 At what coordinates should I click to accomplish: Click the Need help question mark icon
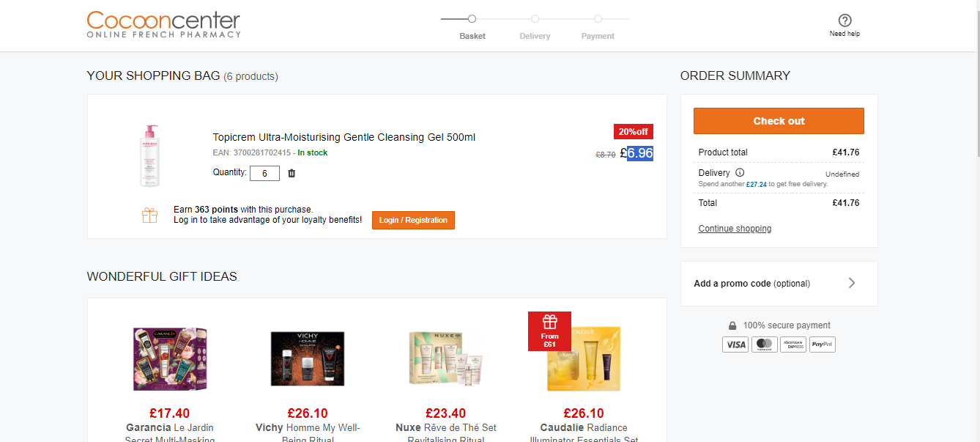pyautogui.click(x=844, y=21)
